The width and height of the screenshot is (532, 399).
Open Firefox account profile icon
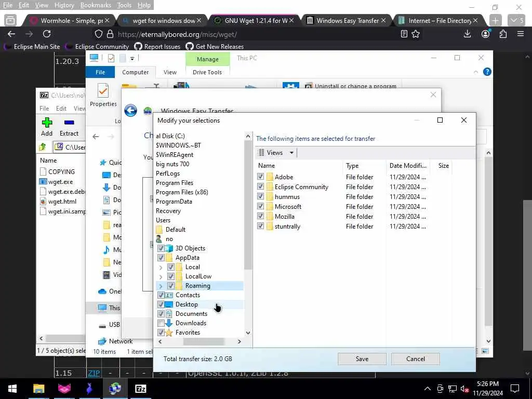[x=486, y=34]
